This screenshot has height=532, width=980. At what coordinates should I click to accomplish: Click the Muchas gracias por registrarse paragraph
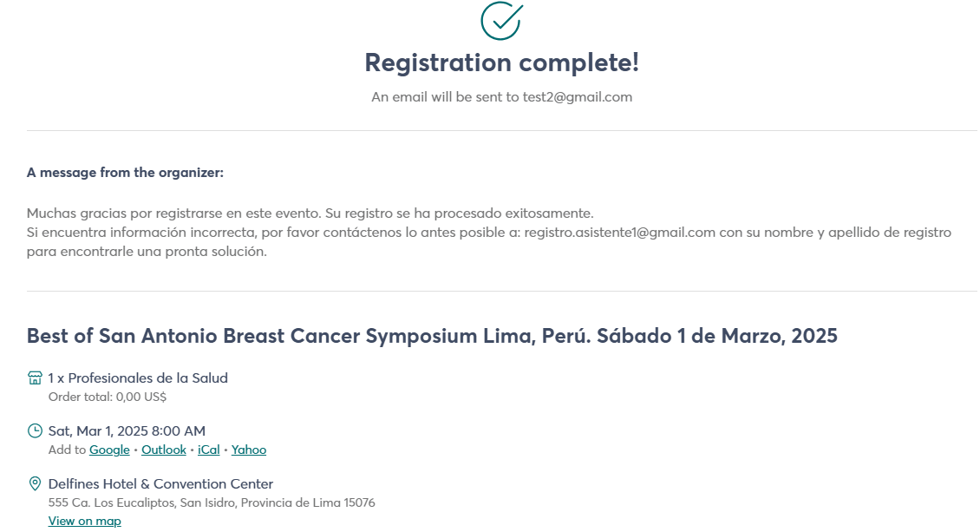[x=489, y=233]
